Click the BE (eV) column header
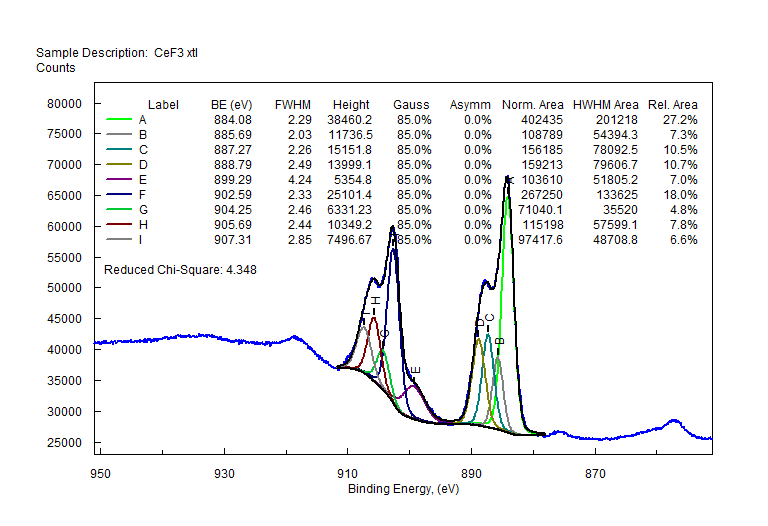The height and width of the screenshot is (526, 768). pos(231,105)
